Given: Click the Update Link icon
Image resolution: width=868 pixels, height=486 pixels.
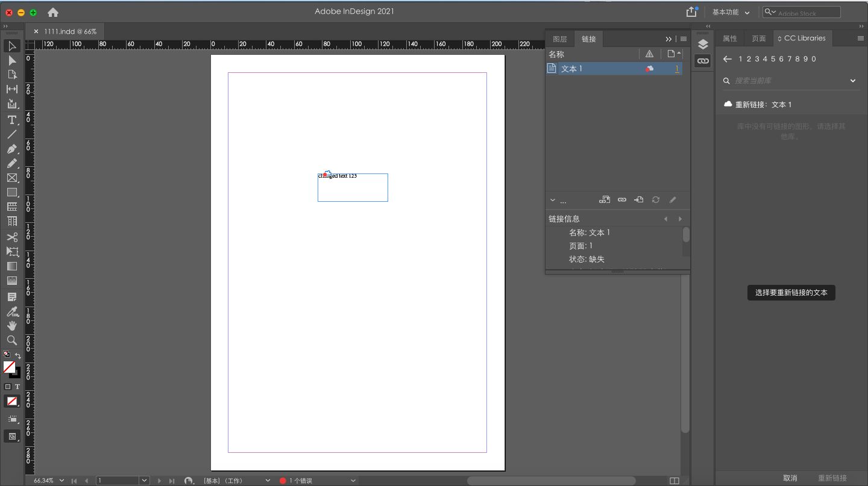Looking at the screenshot, I should (655, 199).
